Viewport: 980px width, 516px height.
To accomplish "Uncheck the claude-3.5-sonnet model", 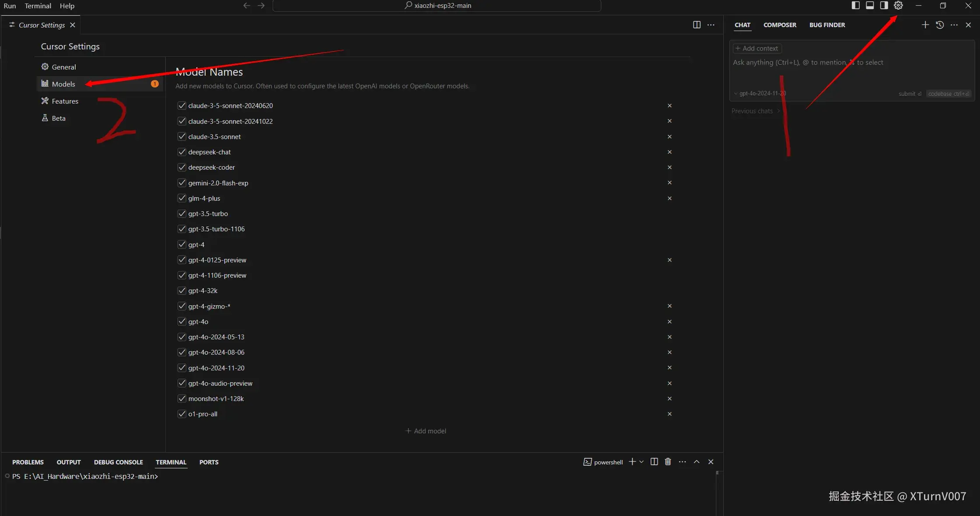I will click(x=182, y=136).
